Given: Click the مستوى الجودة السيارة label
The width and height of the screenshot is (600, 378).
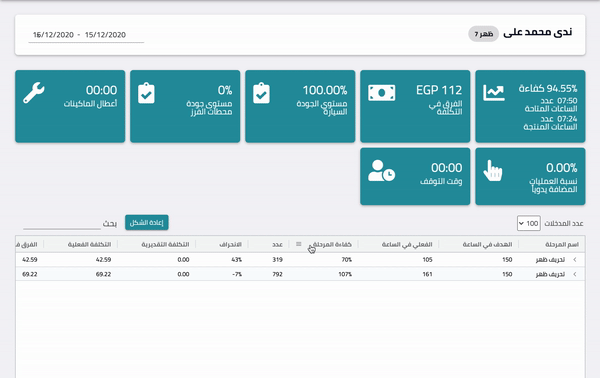Looking at the screenshot, I should point(322,108).
